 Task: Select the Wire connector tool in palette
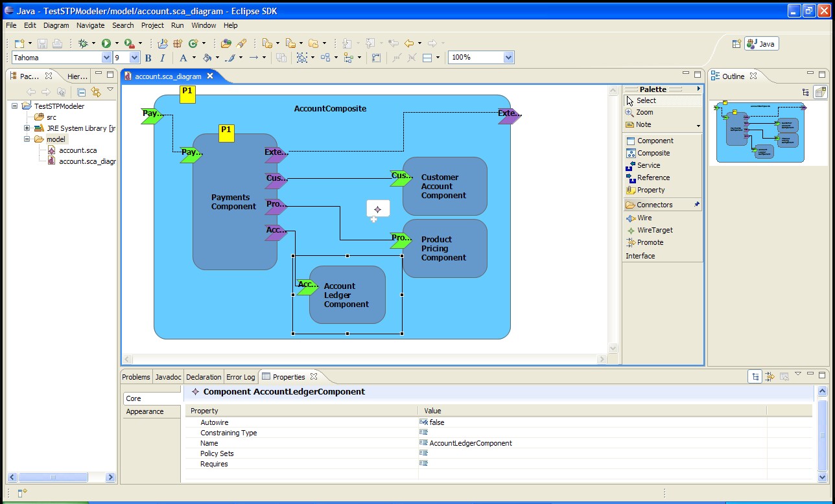pos(644,218)
